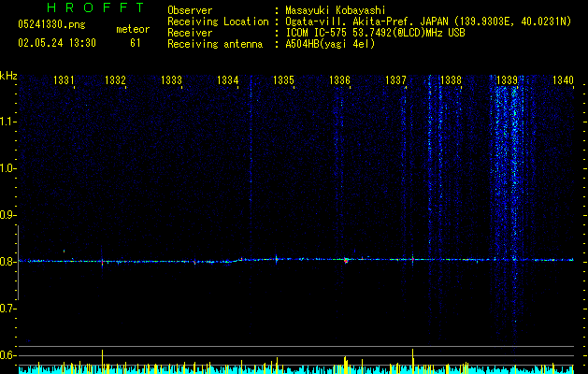Viewport: 588px width, 374px height.
Task: Click the tallest yellow signal spike near 1332
Action: click(102, 361)
